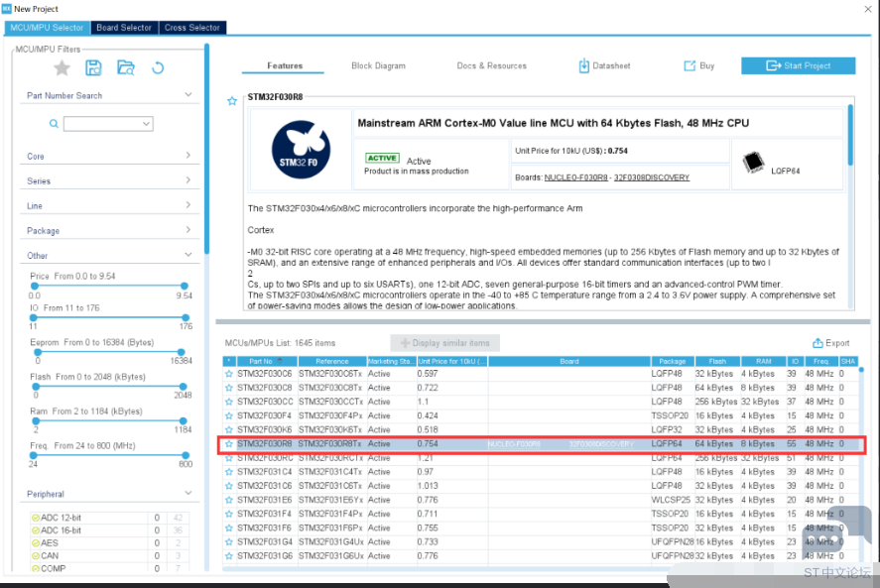Collapse the Other filter section
This screenshot has width=880, height=588.
189,255
